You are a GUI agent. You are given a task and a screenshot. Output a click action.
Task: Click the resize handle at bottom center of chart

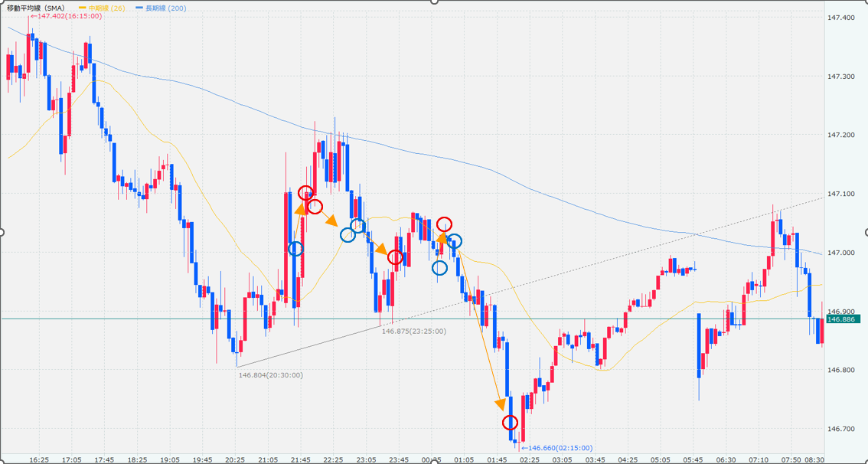point(434,462)
